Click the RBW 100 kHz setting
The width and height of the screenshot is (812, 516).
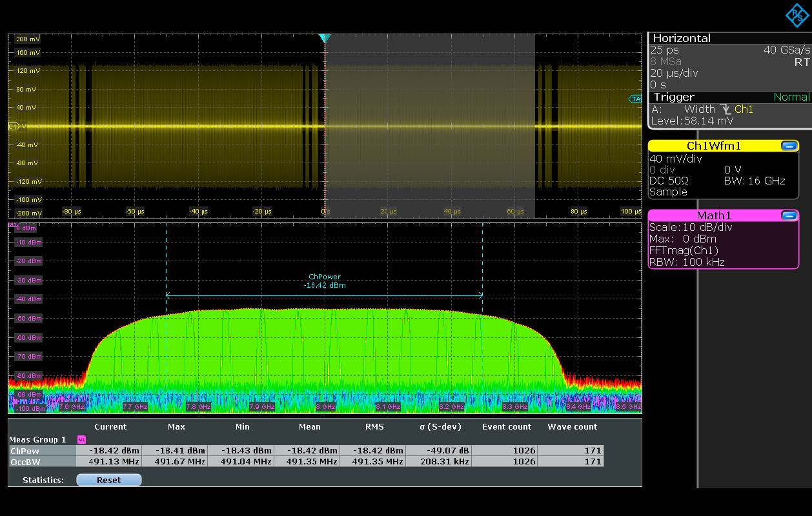click(x=686, y=262)
